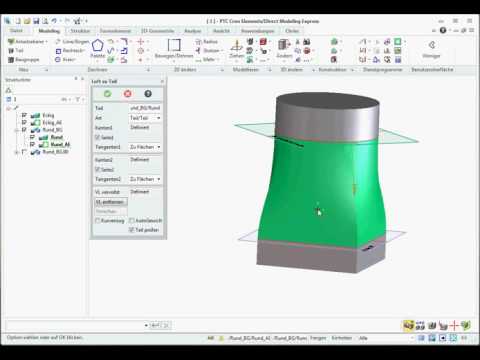Select the Kreis drawing tool
Image resolution: width=480 pixels, height=360 pixels.
(x=65, y=60)
